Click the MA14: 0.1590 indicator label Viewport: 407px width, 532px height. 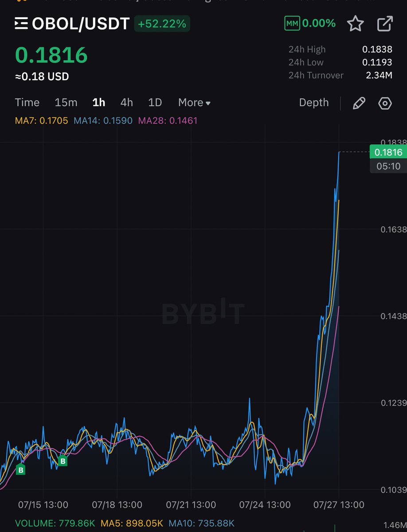pos(103,120)
